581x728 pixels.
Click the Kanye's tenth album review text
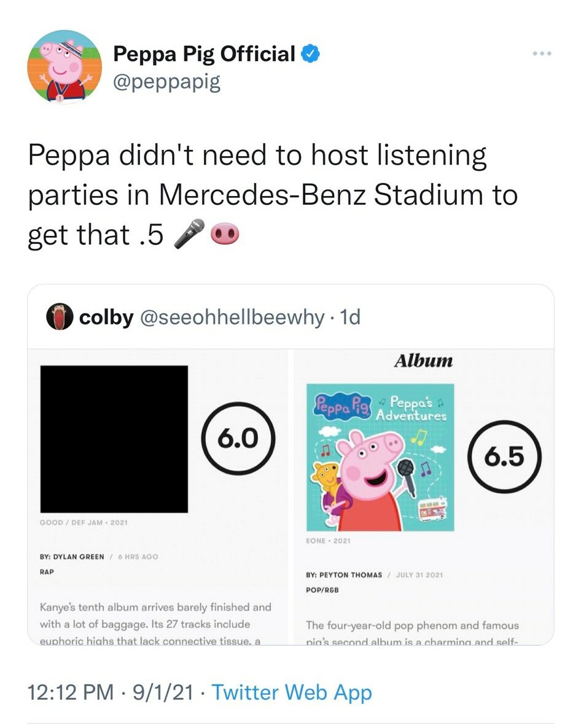pos(155,624)
